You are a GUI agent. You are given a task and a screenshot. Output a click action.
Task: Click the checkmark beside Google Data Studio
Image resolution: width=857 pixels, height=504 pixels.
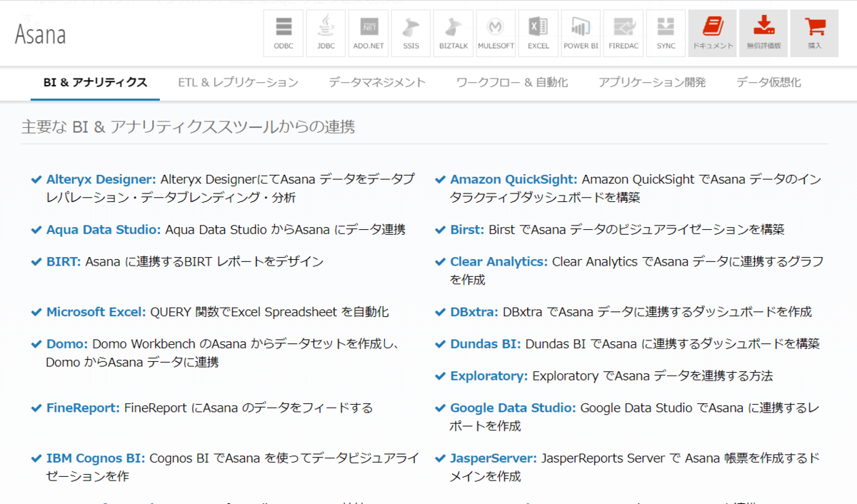point(440,408)
